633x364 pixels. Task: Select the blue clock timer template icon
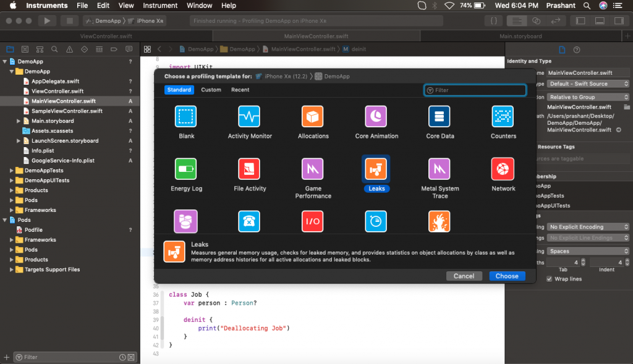pos(376,221)
